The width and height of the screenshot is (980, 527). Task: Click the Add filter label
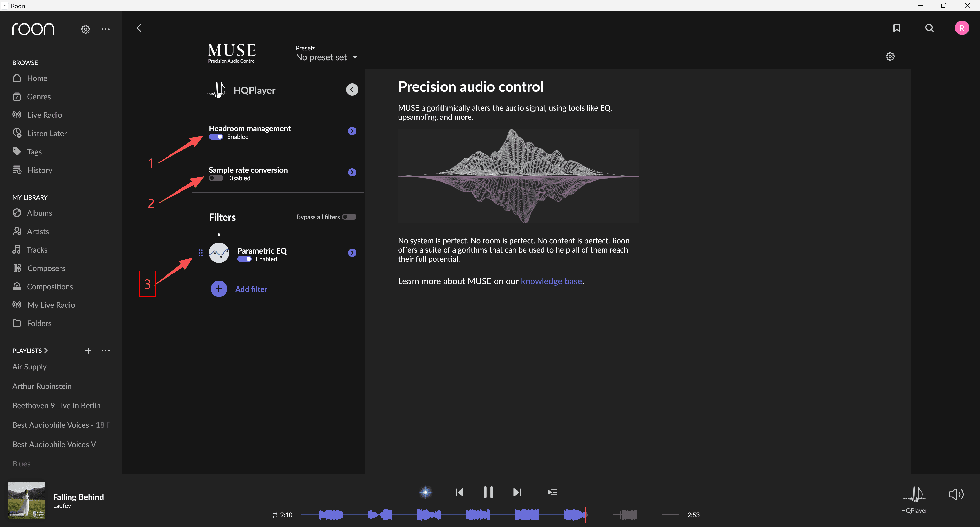(x=251, y=289)
